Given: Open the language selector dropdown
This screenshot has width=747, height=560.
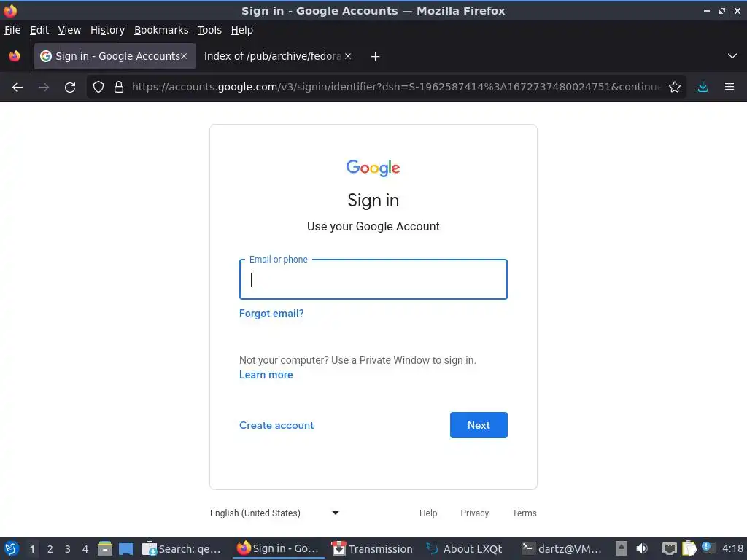Looking at the screenshot, I should coord(274,513).
